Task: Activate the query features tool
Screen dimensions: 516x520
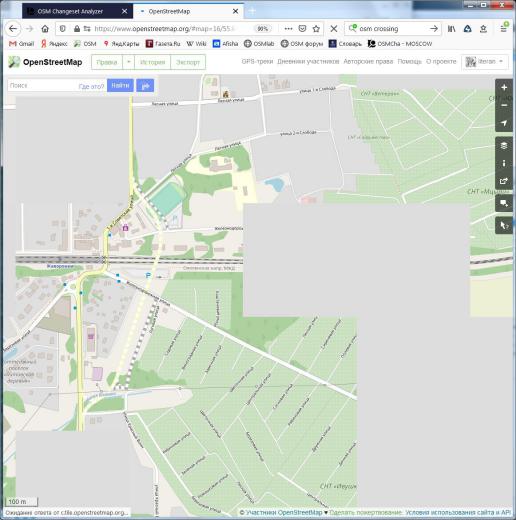Action: coord(504,225)
